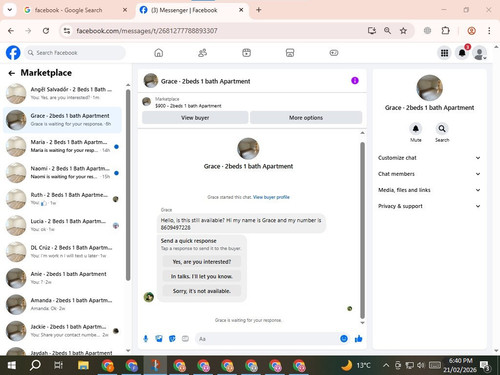Open the Friends icon in top navigation
500x375 pixels.
click(202, 53)
